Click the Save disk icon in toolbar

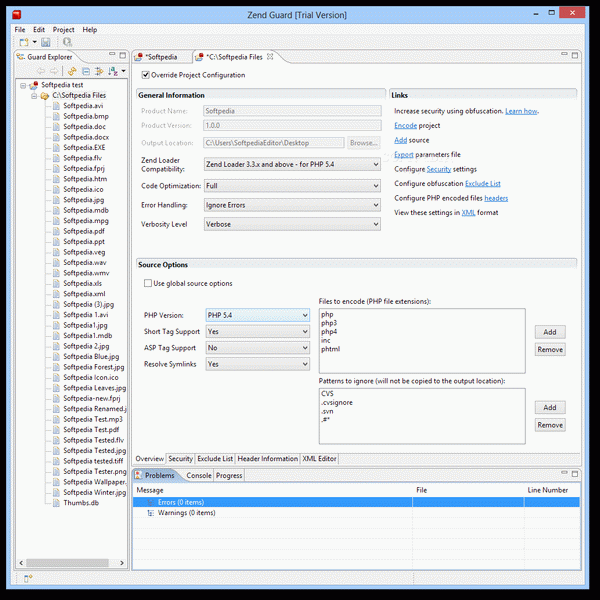(x=46, y=43)
